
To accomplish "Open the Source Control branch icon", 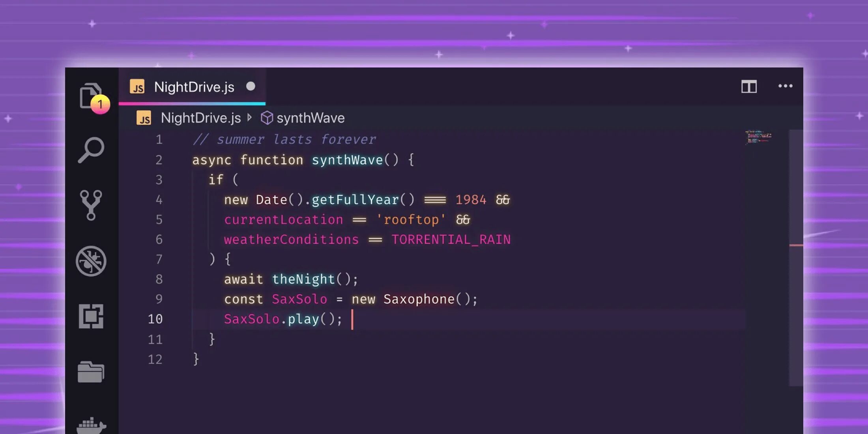I will coord(91,205).
